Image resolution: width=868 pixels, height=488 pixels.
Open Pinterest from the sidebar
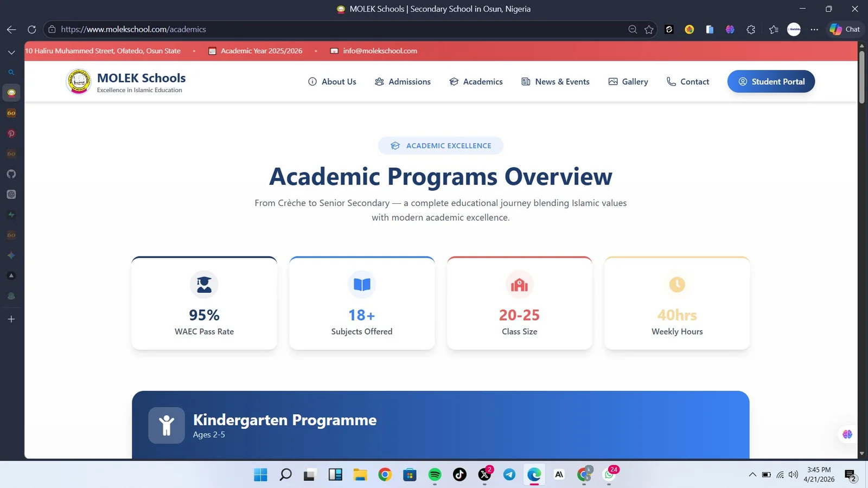tap(11, 133)
